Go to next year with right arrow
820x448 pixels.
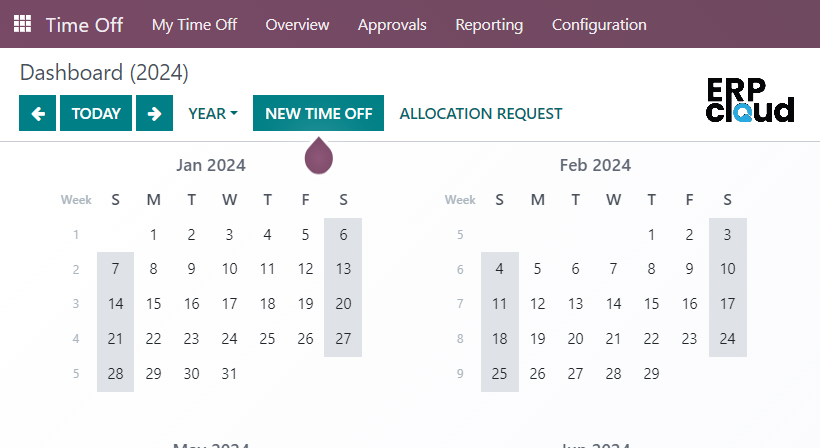pos(154,113)
